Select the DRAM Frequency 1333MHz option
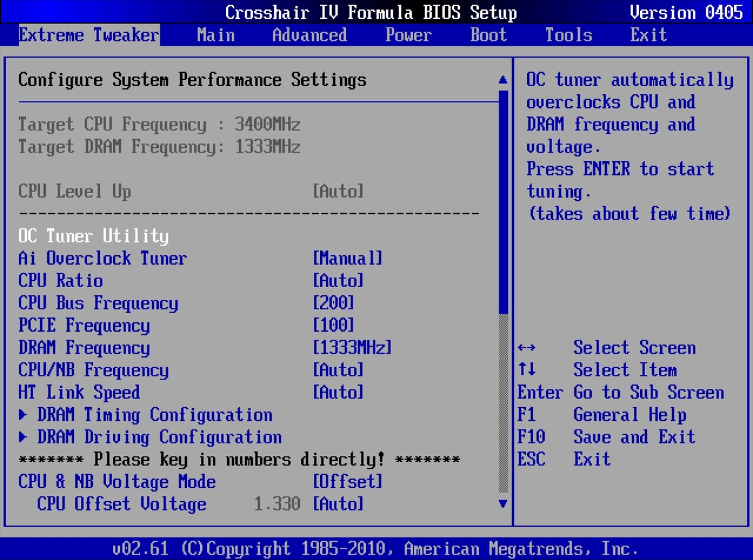Viewport: 753px width, 560px height. pyautogui.click(x=351, y=348)
